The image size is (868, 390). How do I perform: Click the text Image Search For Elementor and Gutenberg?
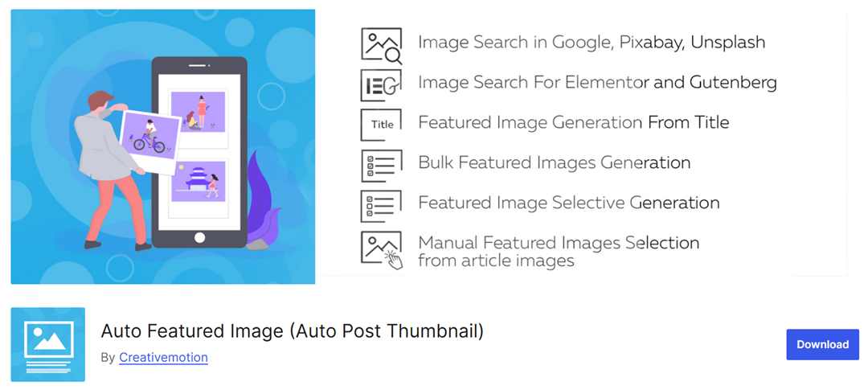[x=597, y=82]
